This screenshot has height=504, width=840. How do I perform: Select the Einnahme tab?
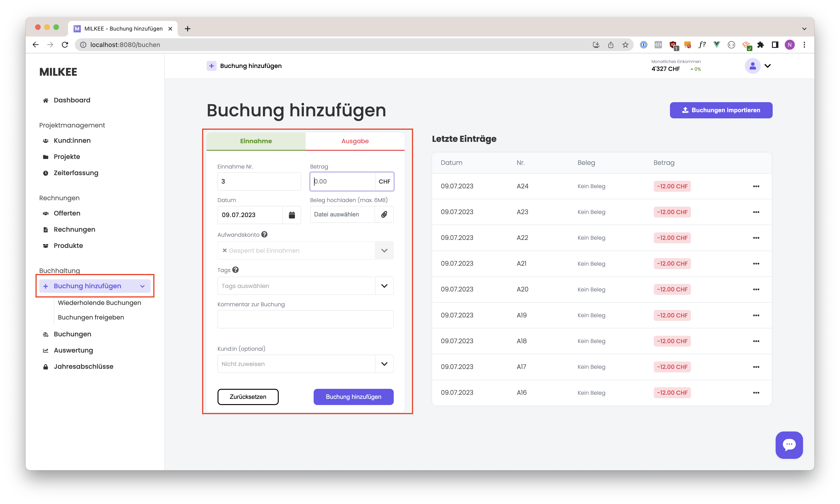[x=256, y=141]
